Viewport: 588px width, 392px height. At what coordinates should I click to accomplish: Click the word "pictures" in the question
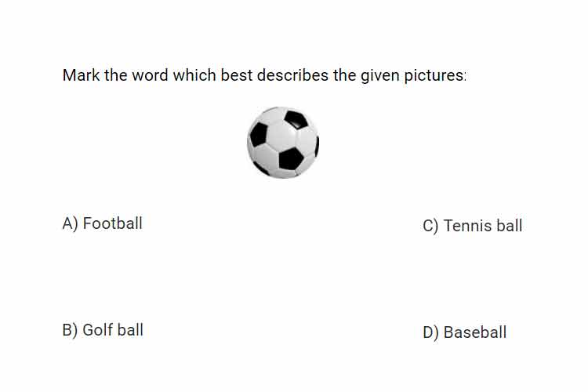coord(434,75)
